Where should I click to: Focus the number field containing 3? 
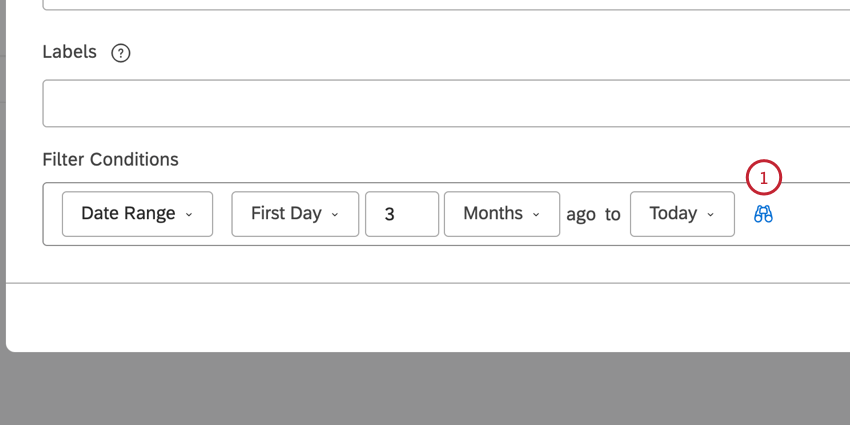402,214
